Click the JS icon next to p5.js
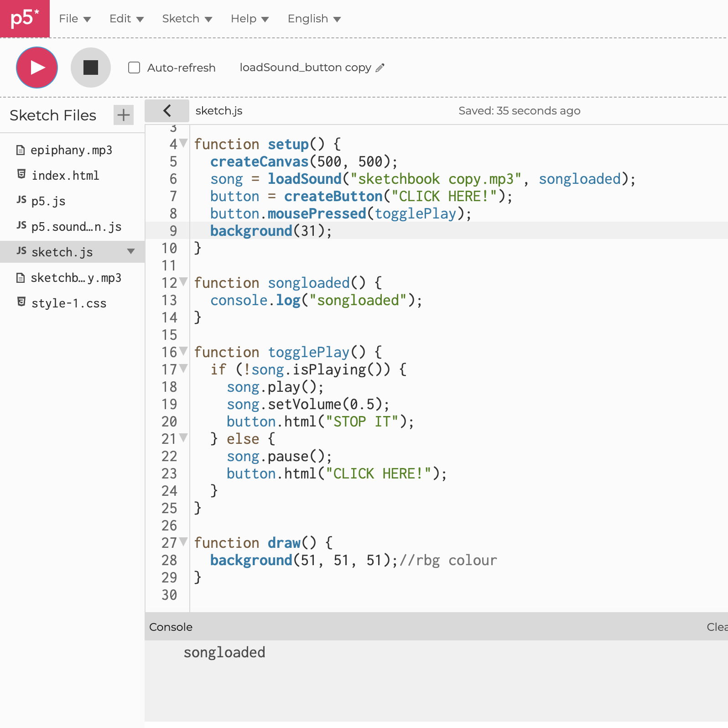728x728 pixels. pos(21,199)
